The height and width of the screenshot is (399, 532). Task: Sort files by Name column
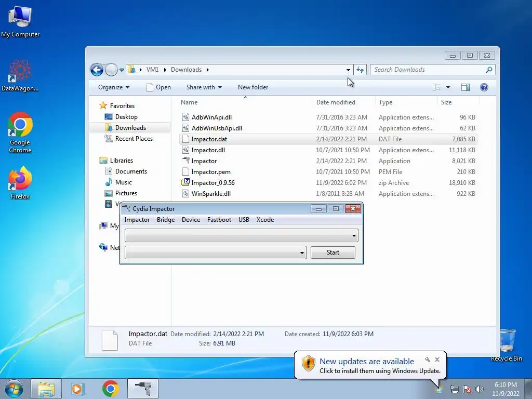click(245, 102)
